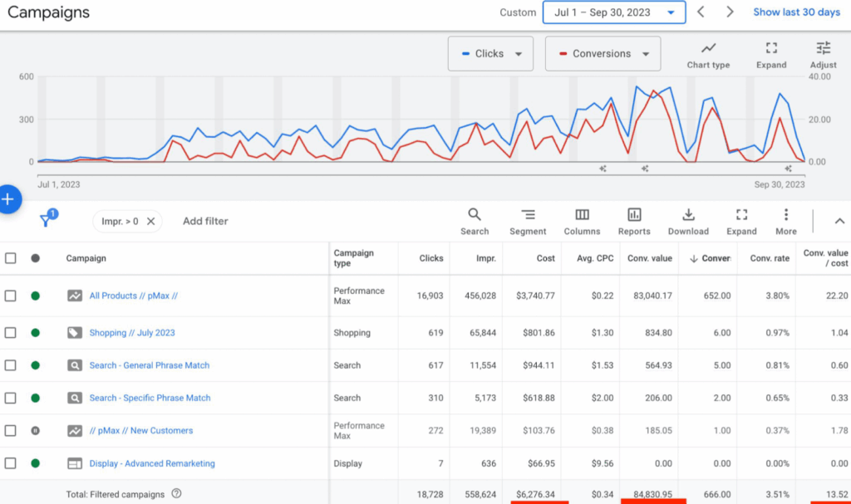Sort by the Cost column header

click(x=545, y=258)
